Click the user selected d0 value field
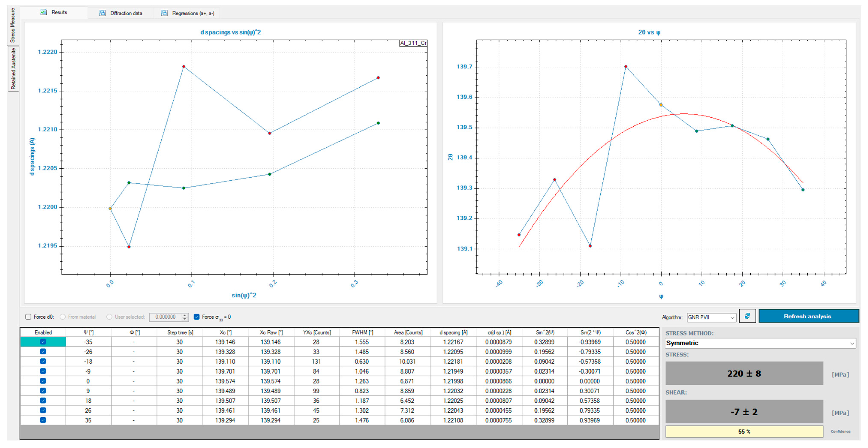 pyautogui.click(x=165, y=317)
